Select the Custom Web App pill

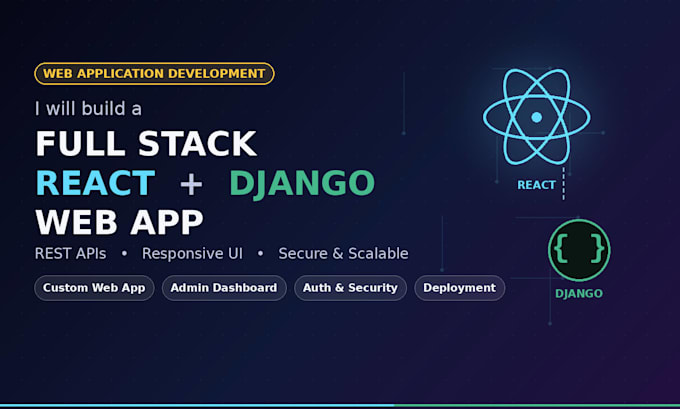(x=94, y=288)
